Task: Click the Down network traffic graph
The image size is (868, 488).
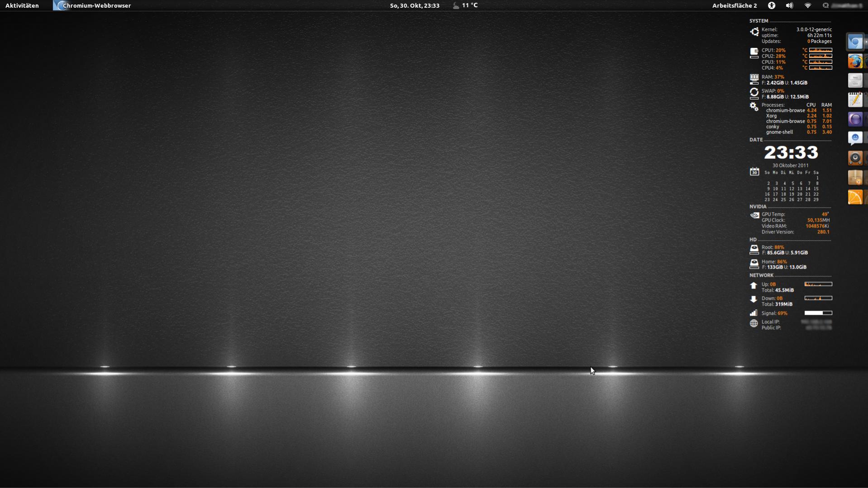Action: click(818, 298)
